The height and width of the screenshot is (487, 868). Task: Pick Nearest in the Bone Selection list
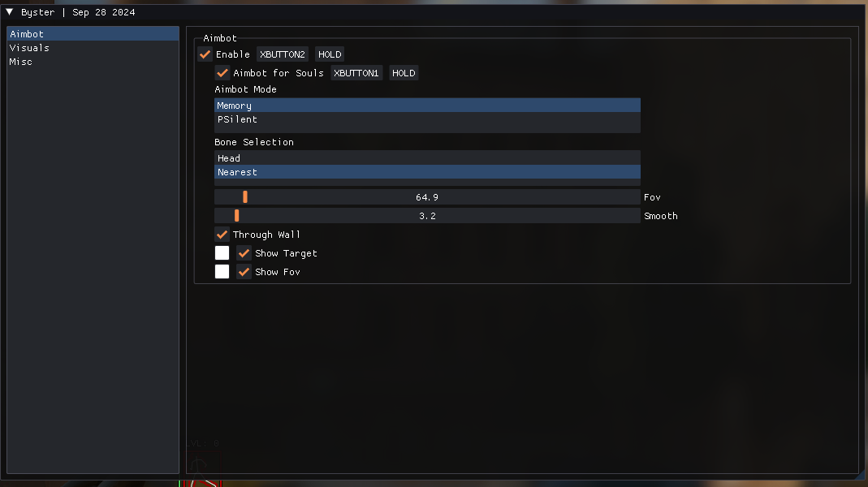point(427,172)
